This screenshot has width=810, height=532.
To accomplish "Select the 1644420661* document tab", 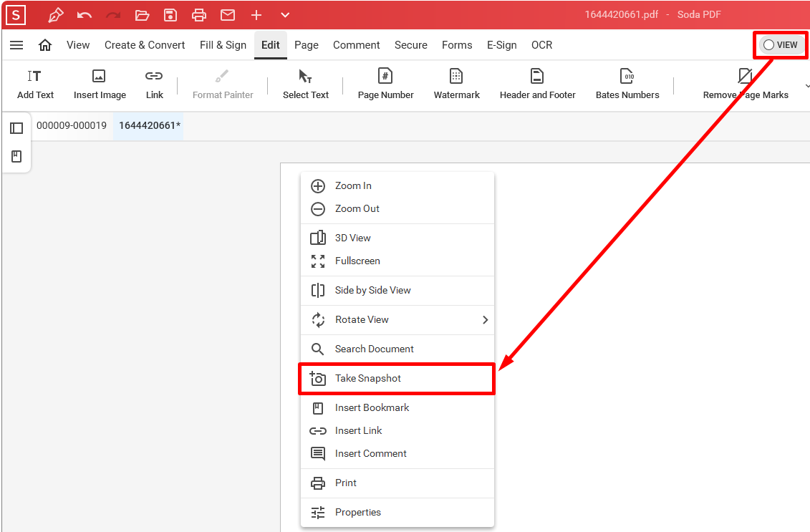I will click(x=149, y=125).
